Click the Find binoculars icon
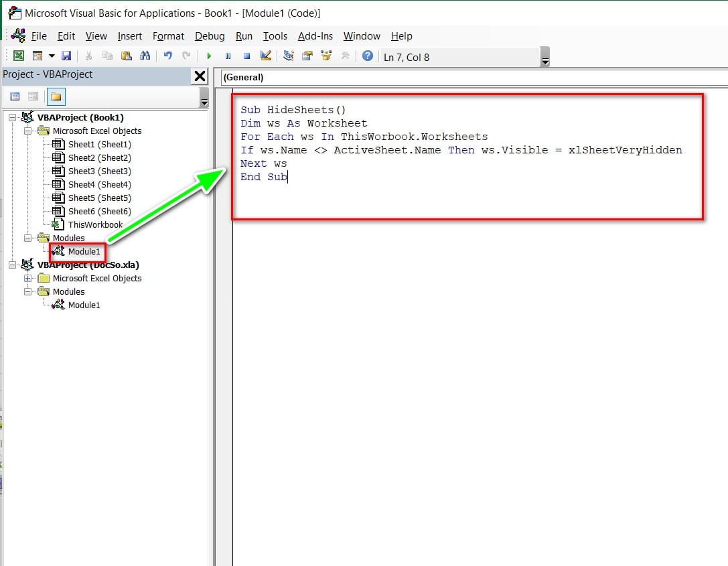728x566 pixels. 145,56
